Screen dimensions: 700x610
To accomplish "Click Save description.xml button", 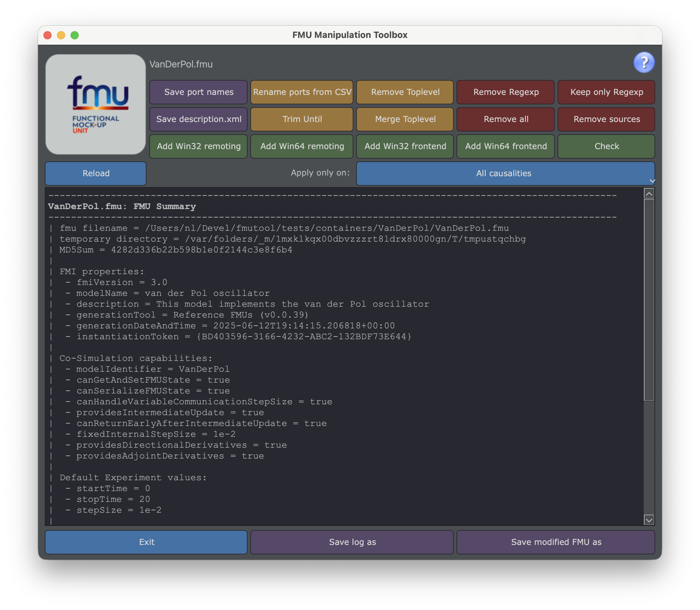I will pyautogui.click(x=198, y=119).
